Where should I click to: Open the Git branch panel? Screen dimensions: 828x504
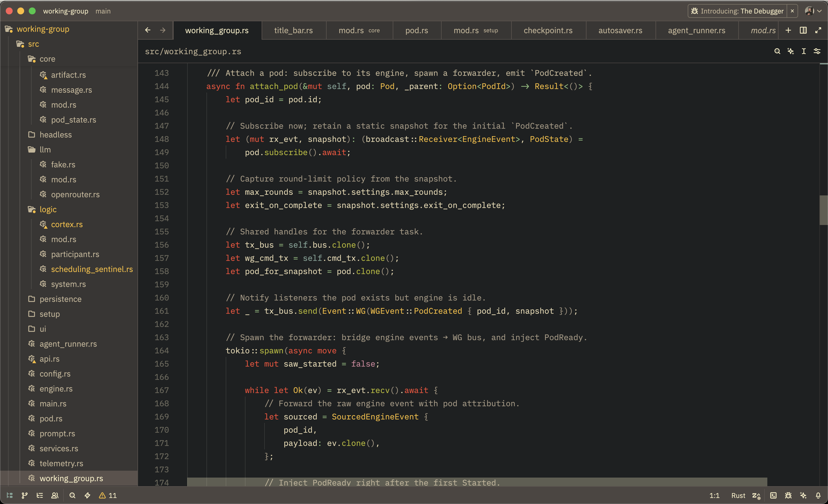24,495
